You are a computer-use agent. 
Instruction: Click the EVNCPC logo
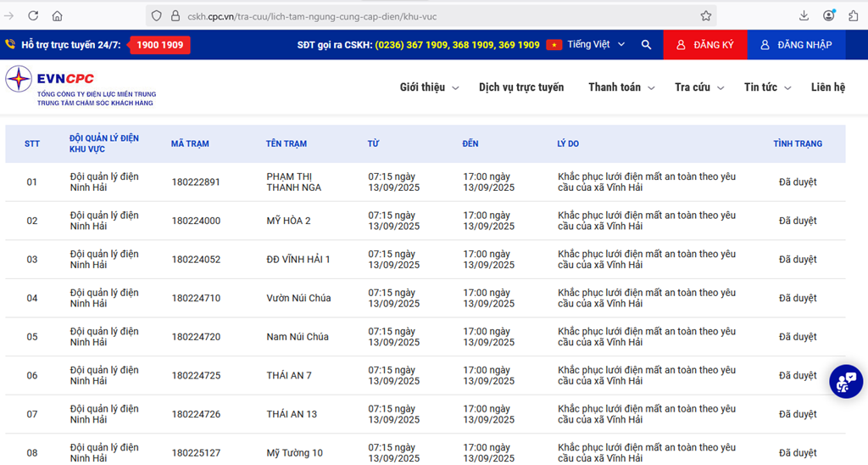point(81,86)
